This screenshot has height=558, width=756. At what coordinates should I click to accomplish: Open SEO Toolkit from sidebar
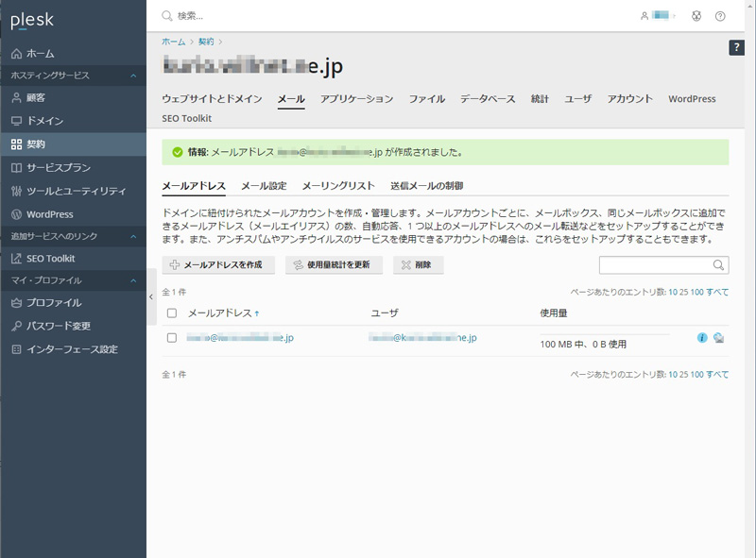tap(50, 258)
